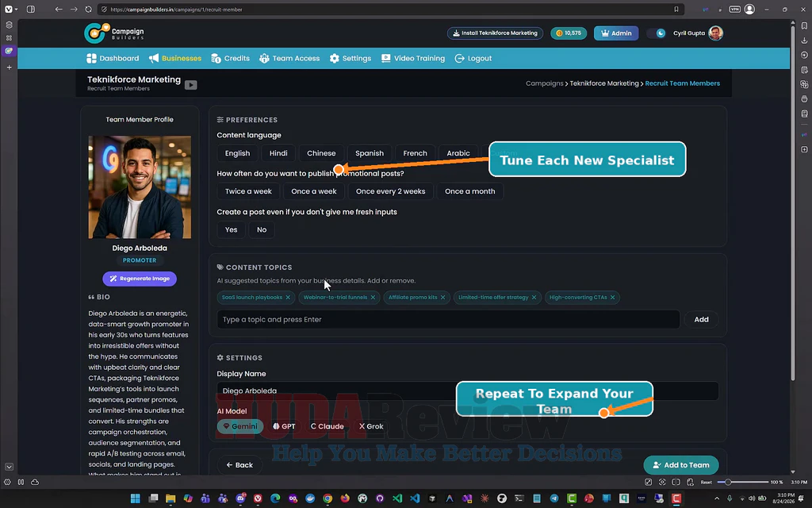The image size is (812, 508).
Task: Click bookmark icon in address bar
Action: click(676, 10)
